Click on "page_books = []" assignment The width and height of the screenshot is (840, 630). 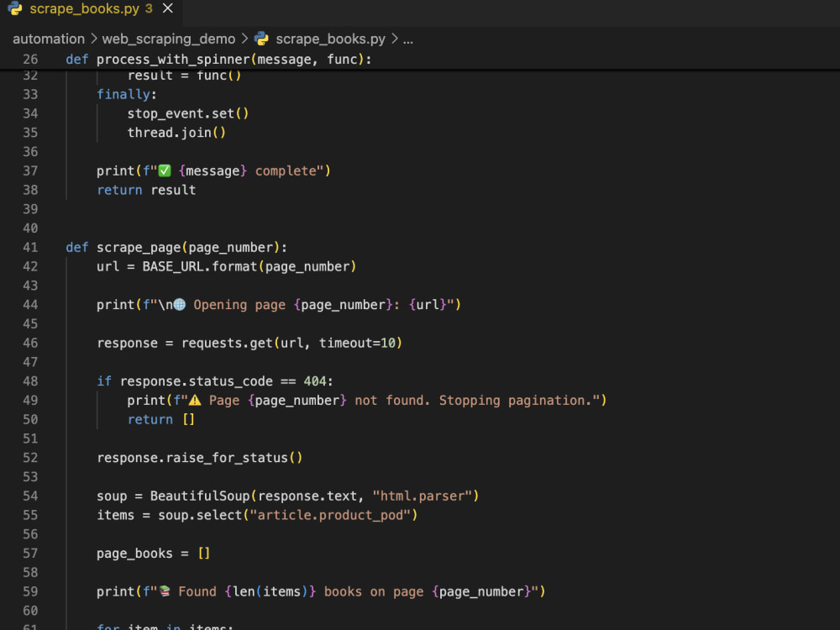click(153, 554)
